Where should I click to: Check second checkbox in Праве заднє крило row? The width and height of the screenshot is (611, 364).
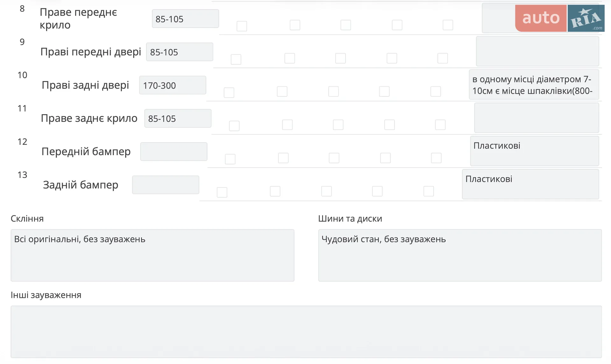click(287, 125)
